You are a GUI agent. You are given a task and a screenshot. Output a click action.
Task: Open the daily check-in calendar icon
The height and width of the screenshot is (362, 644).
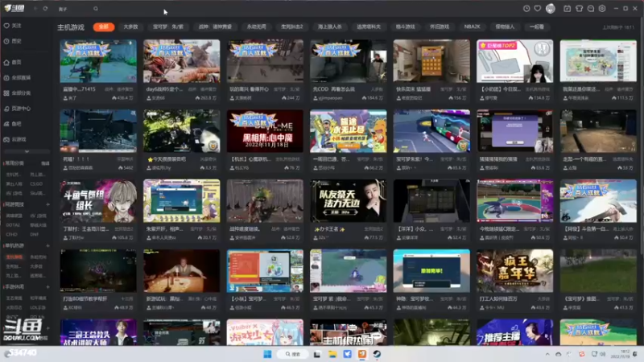568,9
